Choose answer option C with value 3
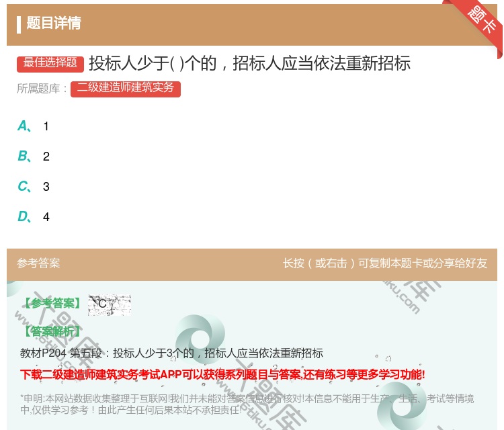The width and height of the screenshot is (504, 430). click(34, 186)
